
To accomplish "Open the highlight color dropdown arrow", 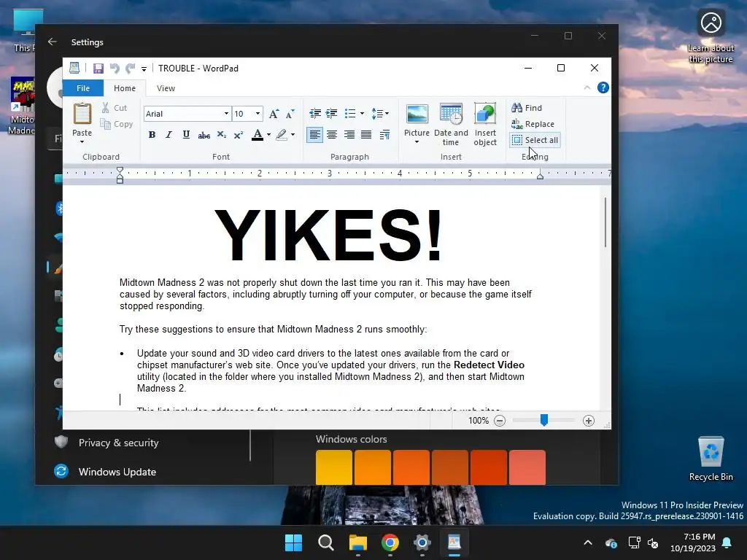I will click(x=293, y=135).
